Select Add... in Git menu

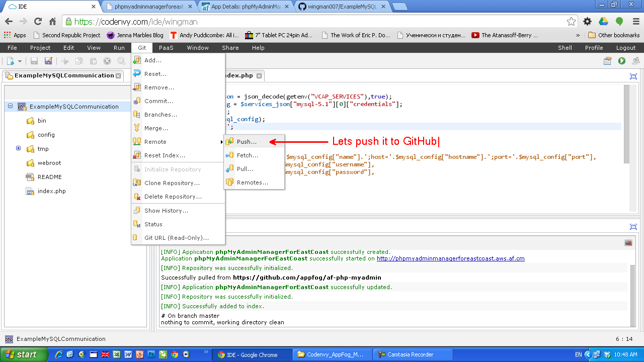click(178, 60)
